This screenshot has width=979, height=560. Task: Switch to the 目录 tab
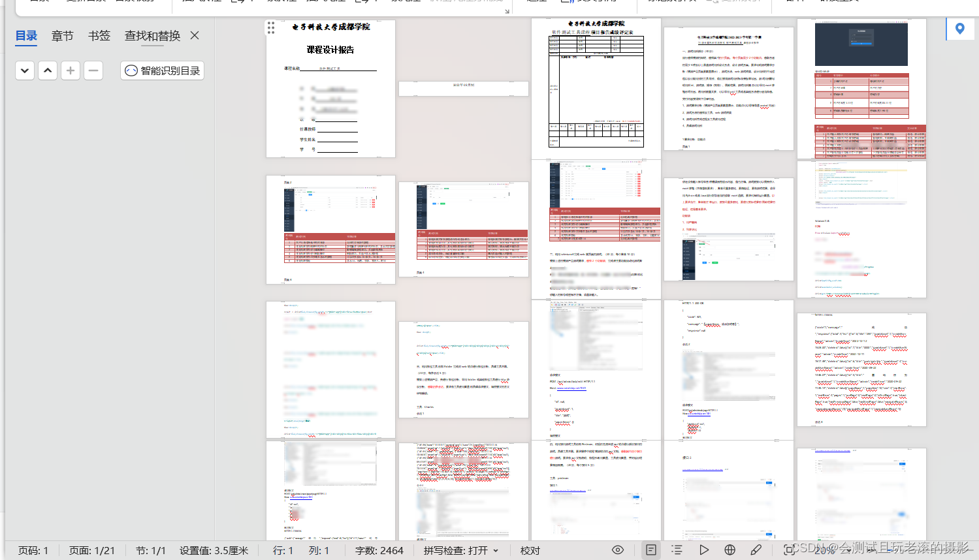point(26,36)
